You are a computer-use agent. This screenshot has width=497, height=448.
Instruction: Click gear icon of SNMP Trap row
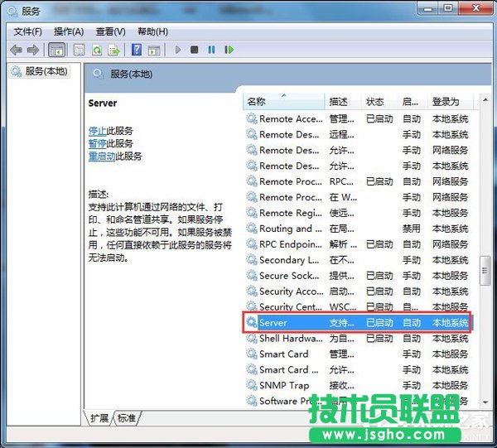coord(252,385)
